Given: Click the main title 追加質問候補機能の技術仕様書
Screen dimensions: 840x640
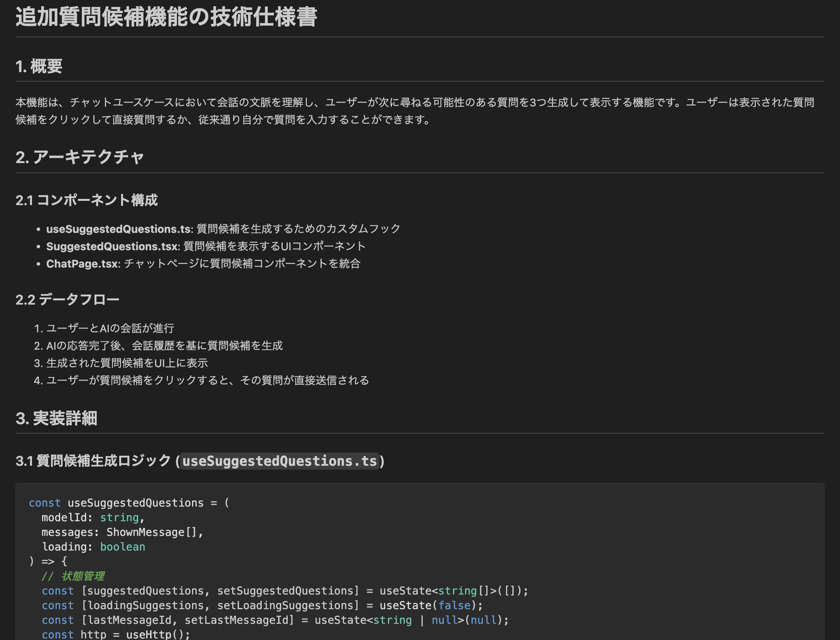Looking at the screenshot, I should point(166,17).
